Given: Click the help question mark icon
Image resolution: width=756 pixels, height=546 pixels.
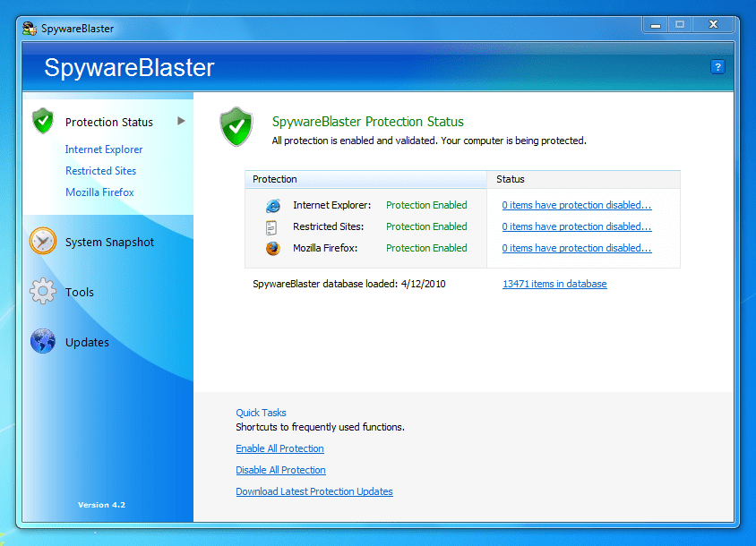Looking at the screenshot, I should [x=717, y=67].
